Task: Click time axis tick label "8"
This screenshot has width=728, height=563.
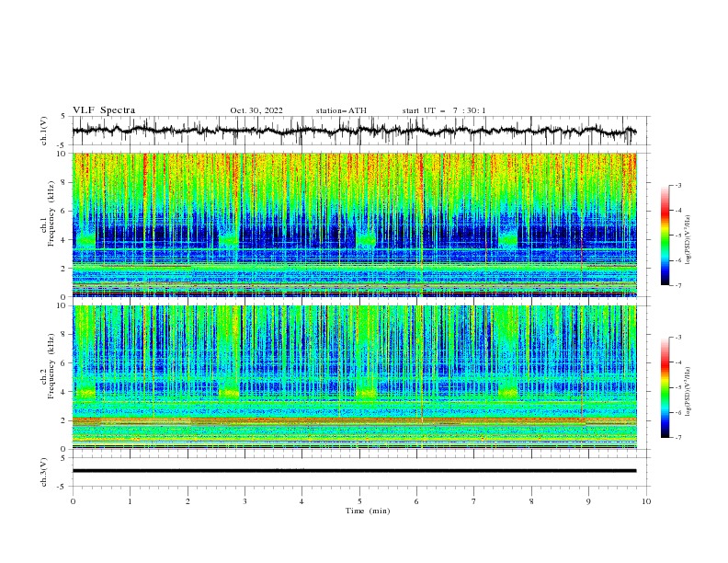Action: coord(531,501)
